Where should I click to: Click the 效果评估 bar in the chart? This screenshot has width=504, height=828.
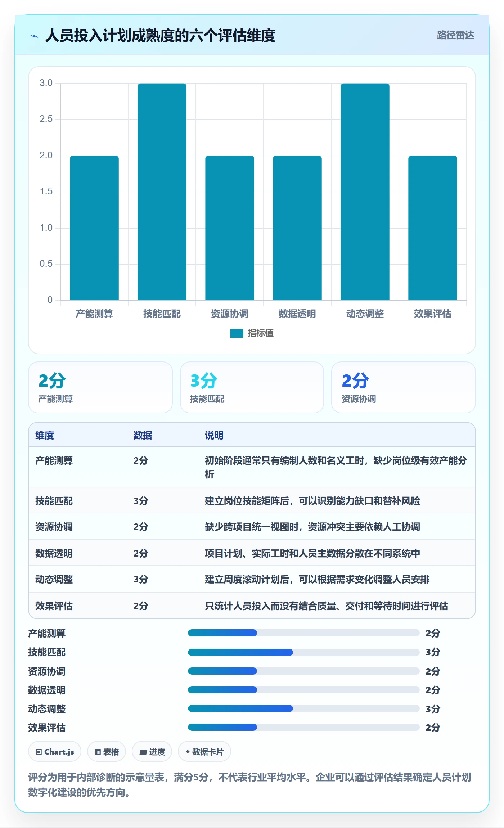433,228
